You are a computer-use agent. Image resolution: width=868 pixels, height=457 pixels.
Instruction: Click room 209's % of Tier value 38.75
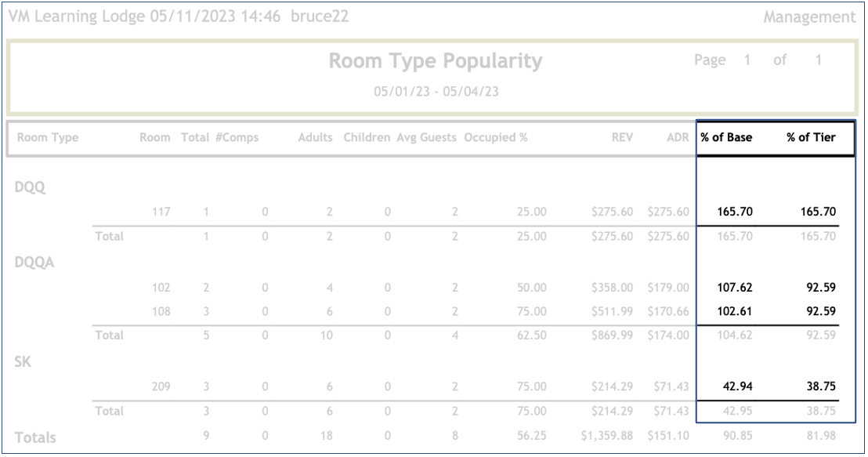[821, 386]
